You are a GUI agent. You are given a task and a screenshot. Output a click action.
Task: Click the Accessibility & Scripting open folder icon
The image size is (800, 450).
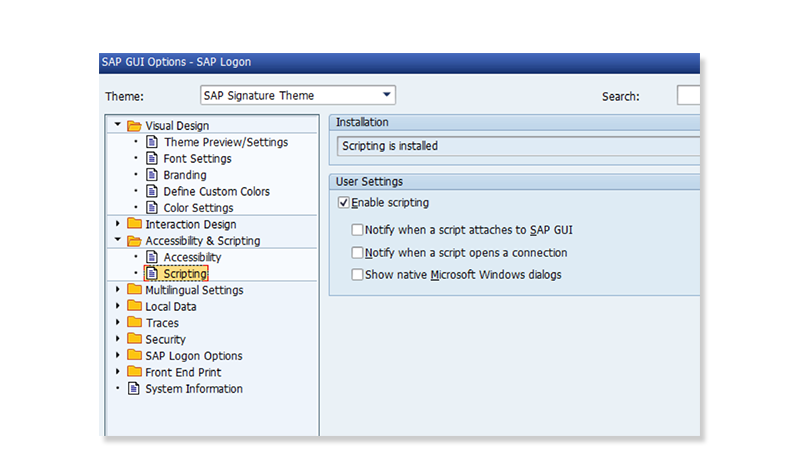click(134, 240)
